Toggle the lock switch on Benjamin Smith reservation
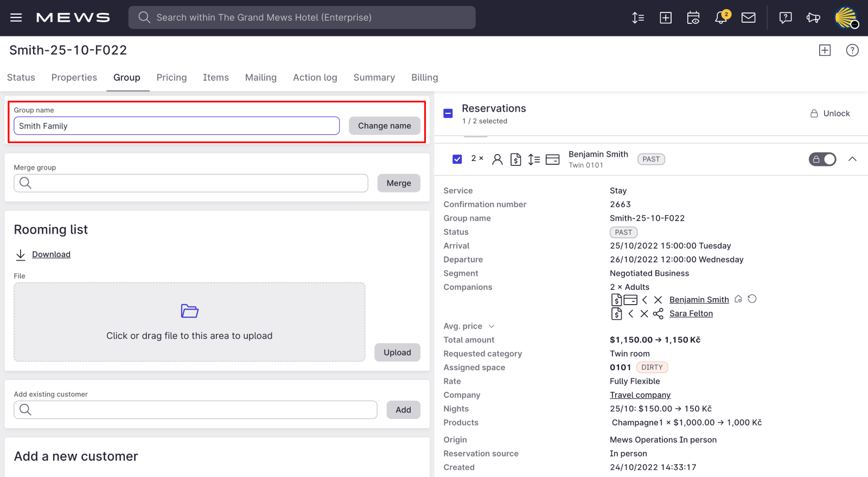Image resolution: width=868 pixels, height=477 pixels. coord(822,159)
